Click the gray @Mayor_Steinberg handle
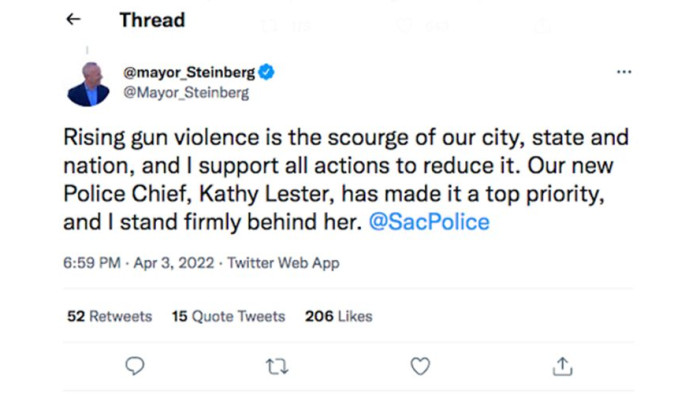 click(x=186, y=93)
